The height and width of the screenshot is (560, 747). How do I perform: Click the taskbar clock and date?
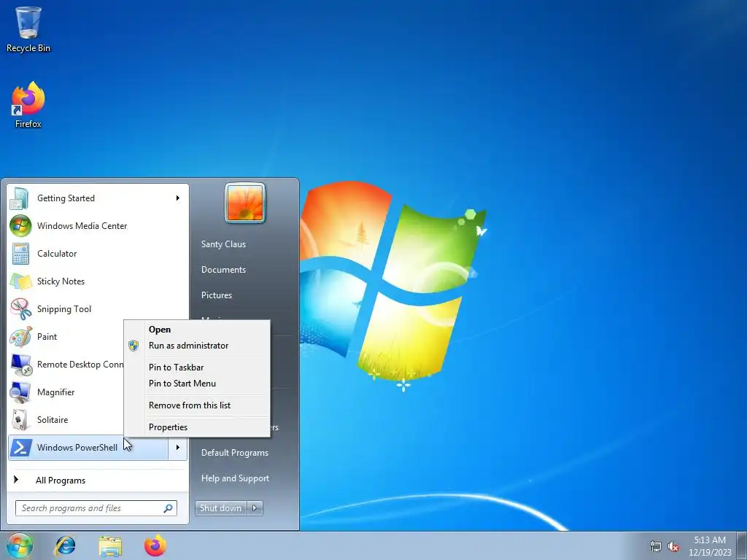710,546
